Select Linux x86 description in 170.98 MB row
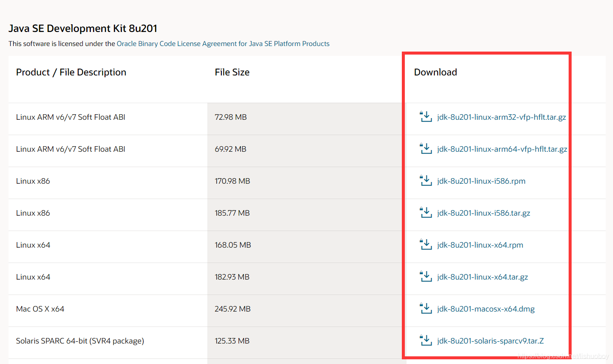Viewport: 613px width, 364px height. [33, 181]
